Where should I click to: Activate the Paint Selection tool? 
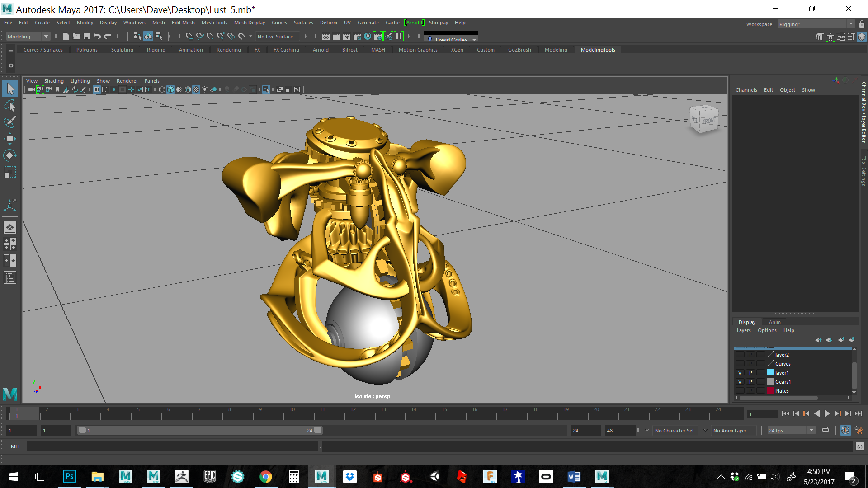[10, 122]
